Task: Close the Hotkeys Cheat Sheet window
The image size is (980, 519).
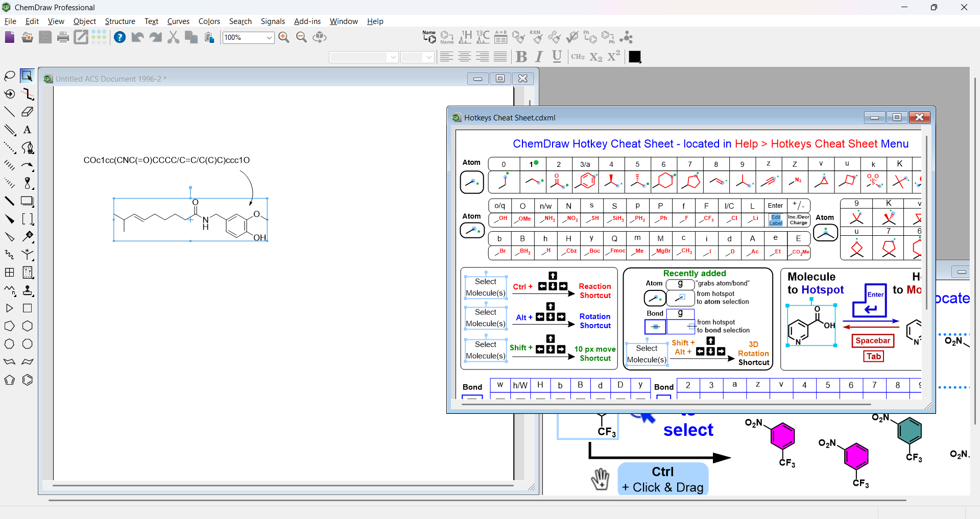Action: point(919,117)
